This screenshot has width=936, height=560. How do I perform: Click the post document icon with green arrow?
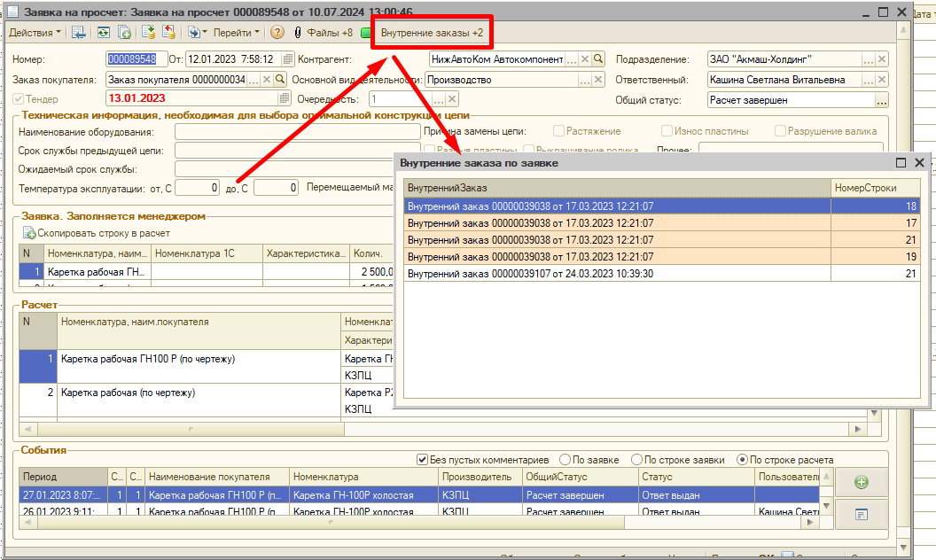tap(148, 33)
